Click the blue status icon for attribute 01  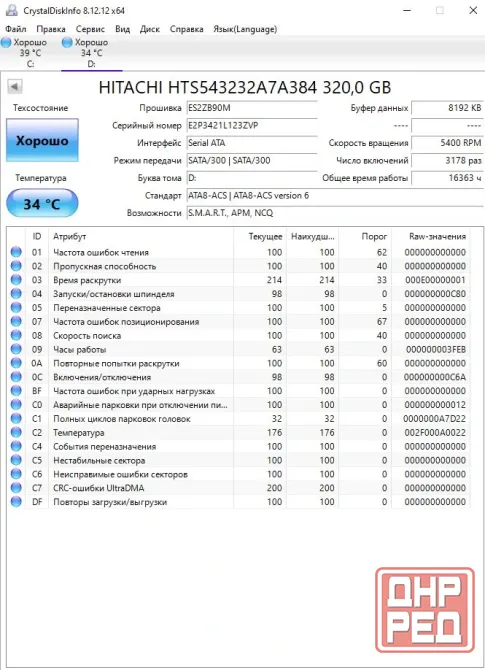click(16, 252)
